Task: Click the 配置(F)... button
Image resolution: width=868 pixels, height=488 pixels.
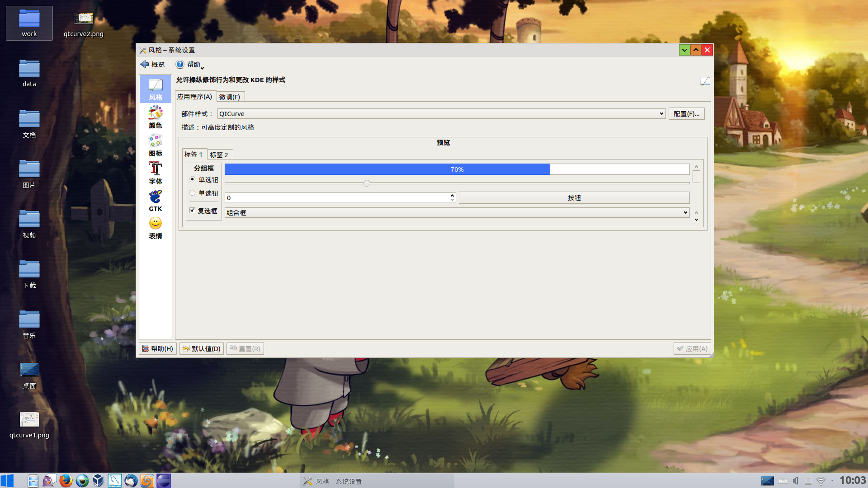Action: 686,114
